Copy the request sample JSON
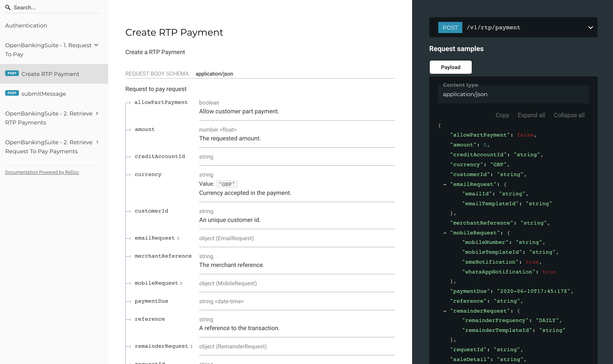The height and width of the screenshot is (364, 613). (502, 115)
